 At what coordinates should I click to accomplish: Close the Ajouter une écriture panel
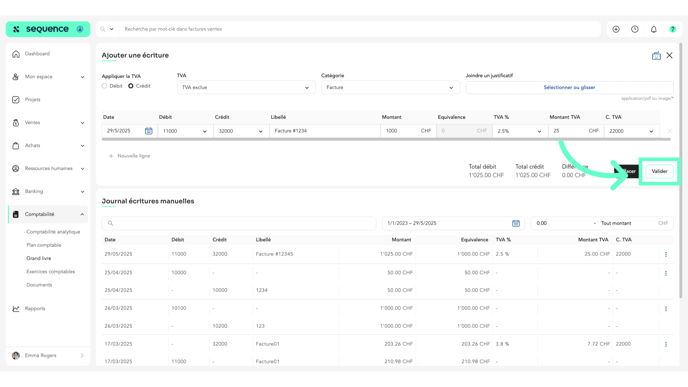(x=670, y=55)
